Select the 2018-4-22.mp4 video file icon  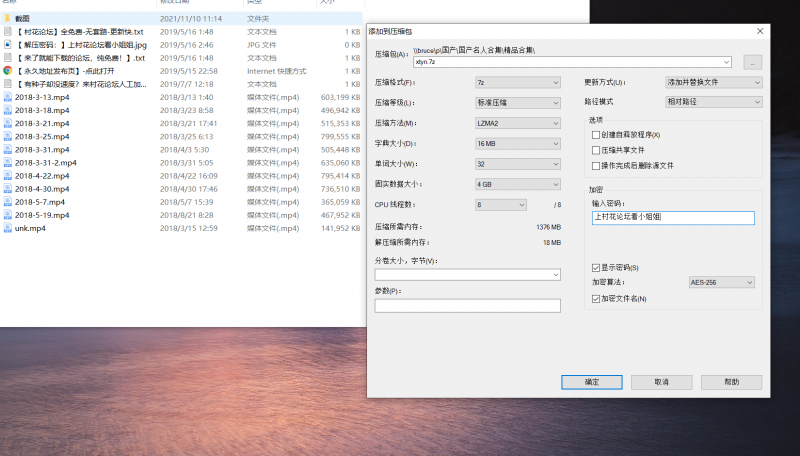[x=7, y=175]
